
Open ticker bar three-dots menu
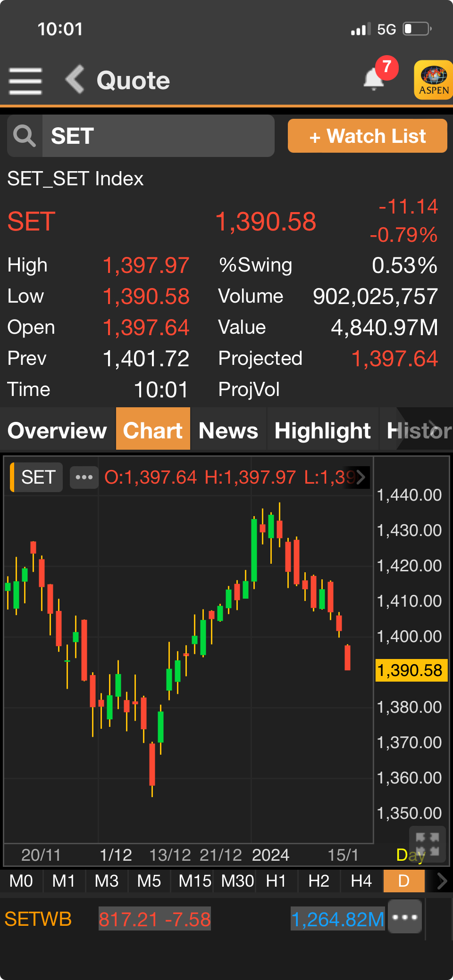coord(405,917)
